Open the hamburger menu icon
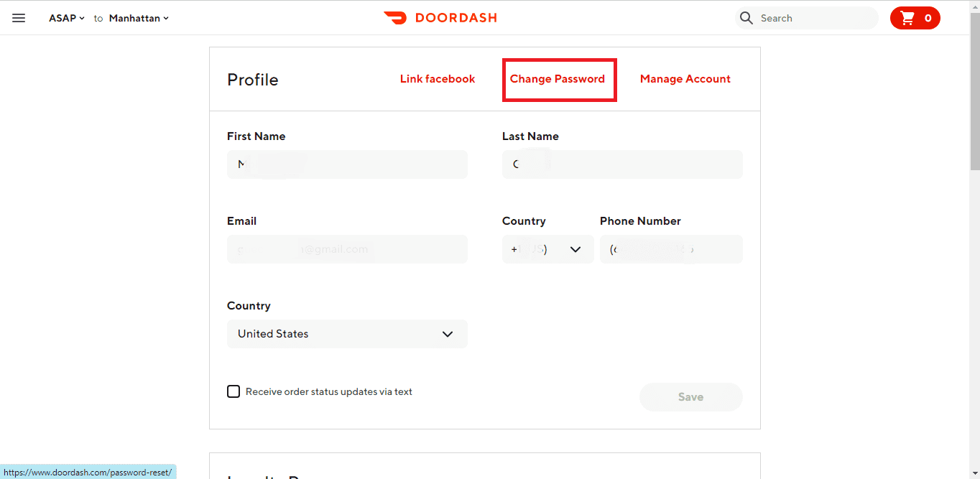The width and height of the screenshot is (980, 479). pos(19,18)
